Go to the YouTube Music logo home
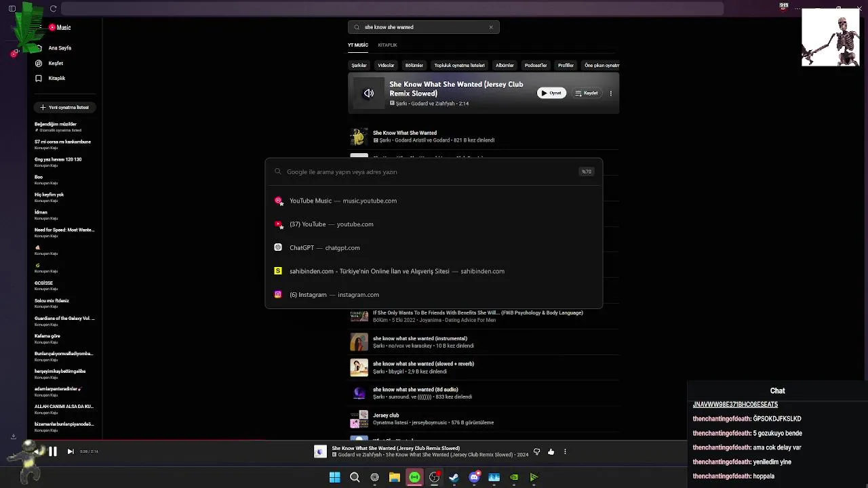The image size is (868, 488). 60,27
